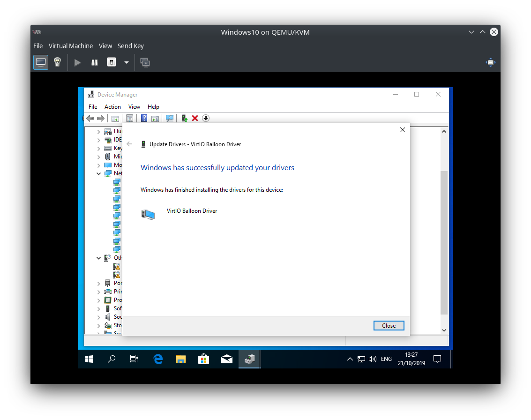Expand the 'Key' Keyboards node
This screenshot has height=420, width=531.
98,148
